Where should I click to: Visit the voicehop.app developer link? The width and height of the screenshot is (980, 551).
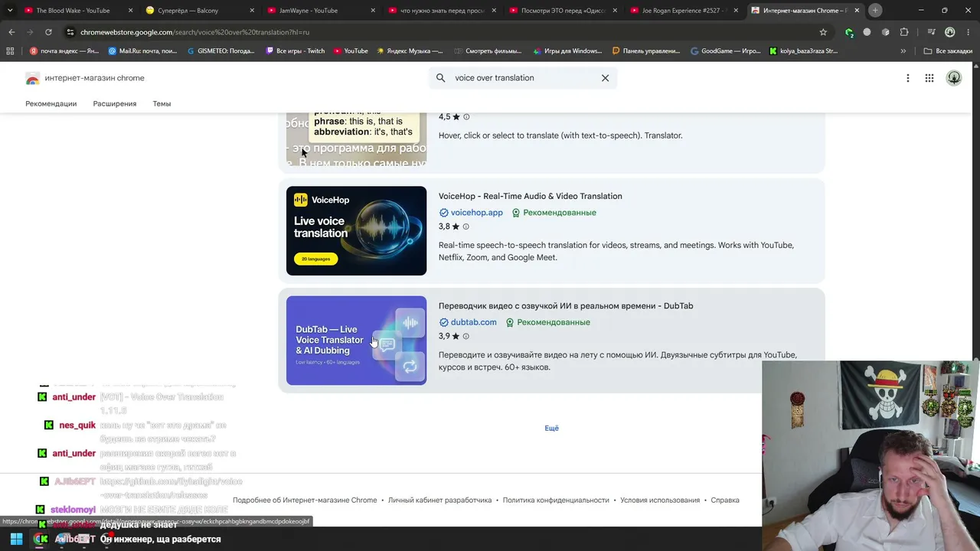(x=477, y=213)
